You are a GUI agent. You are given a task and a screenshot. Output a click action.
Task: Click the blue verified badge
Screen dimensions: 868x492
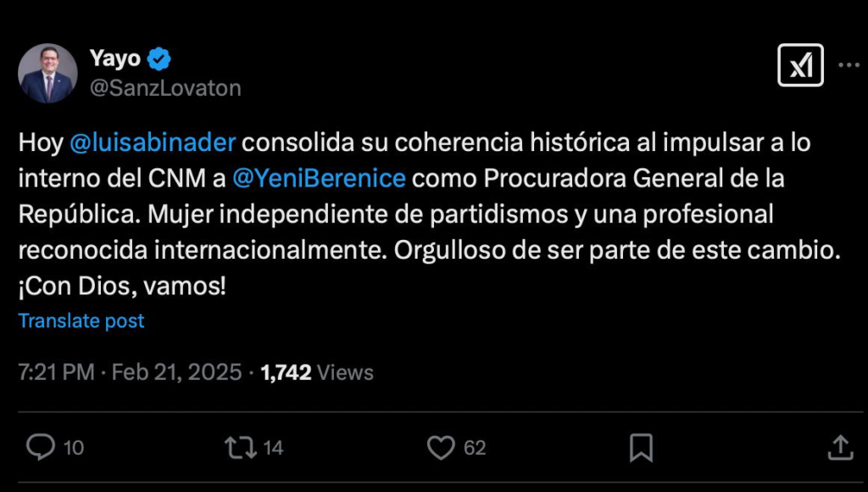[x=160, y=59]
